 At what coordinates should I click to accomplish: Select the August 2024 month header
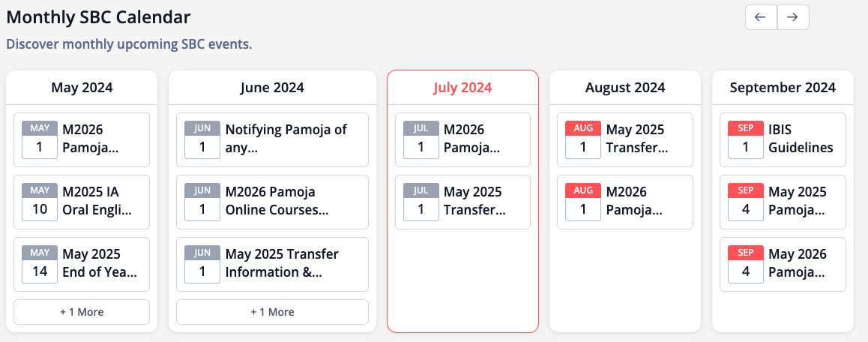pyautogui.click(x=625, y=88)
